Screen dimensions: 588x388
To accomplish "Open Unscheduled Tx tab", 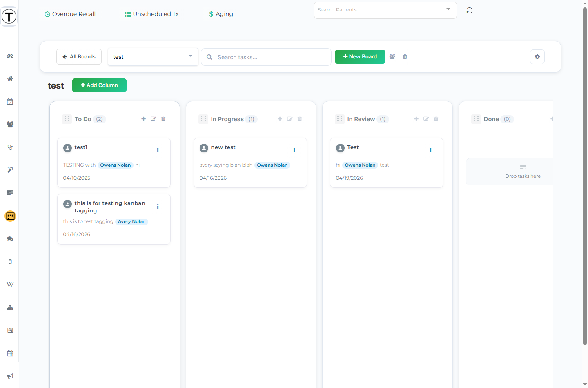I will tap(152, 14).
